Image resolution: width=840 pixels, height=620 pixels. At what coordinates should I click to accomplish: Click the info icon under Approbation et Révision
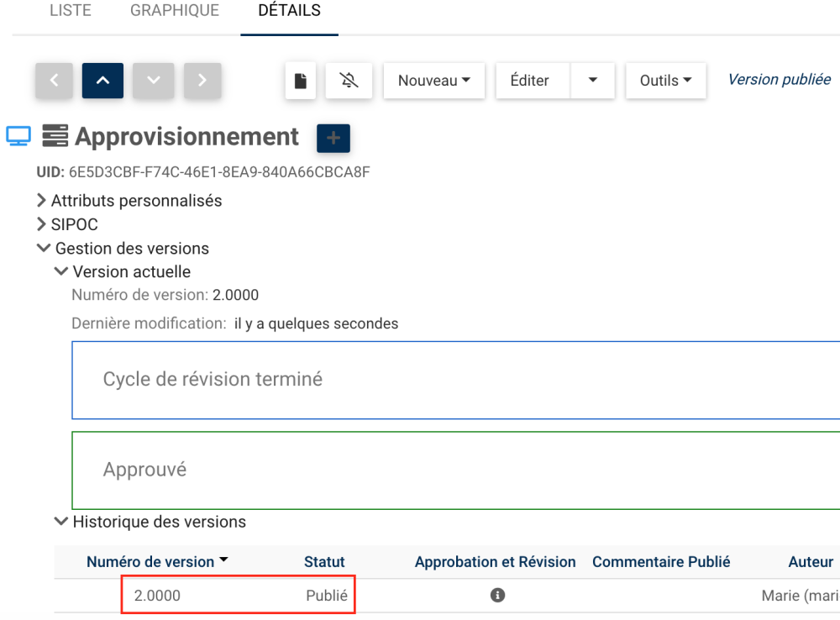click(497, 595)
